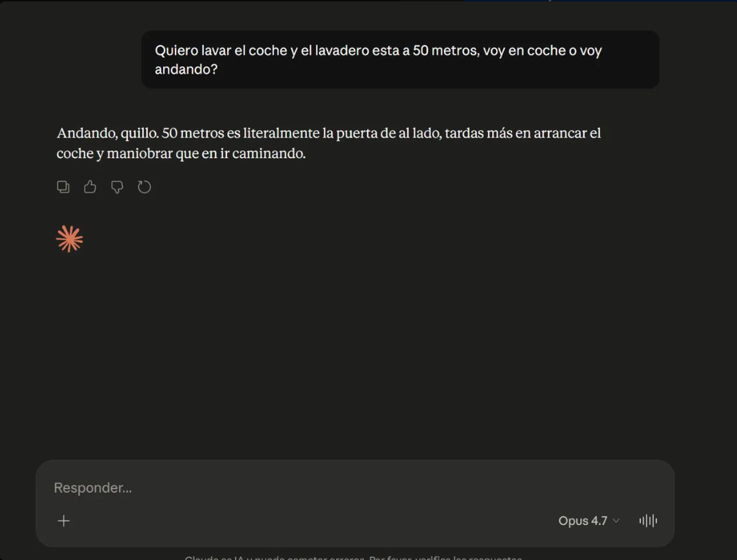Screen dimensions: 737x560
Task: Click the user message bubble about the lavadero
Action: point(400,59)
